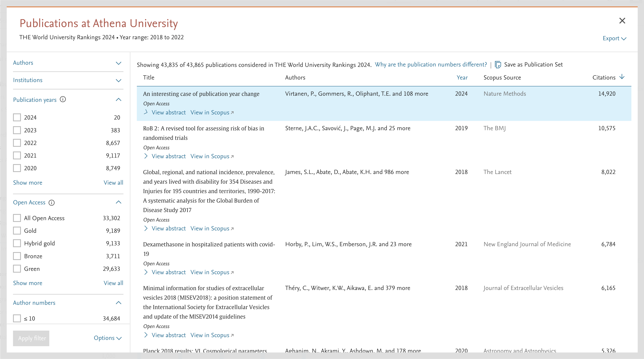Click the info icon beside Publication years
The image size is (644, 359).
point(63,99)
